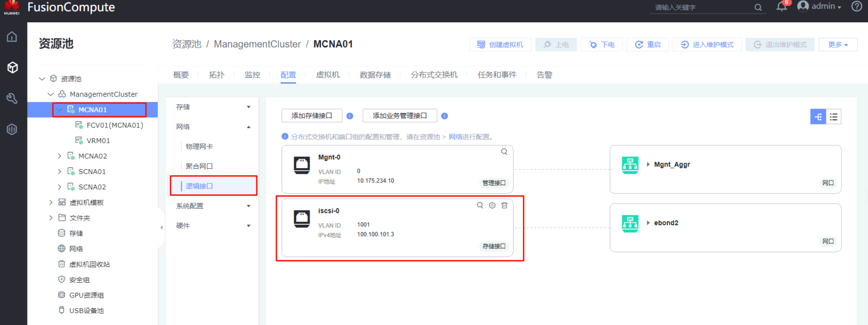Viewport: 868px width, 325px height.
Task: Click magnifier icon on Mgnt-0 card
Action: (504, 152)
